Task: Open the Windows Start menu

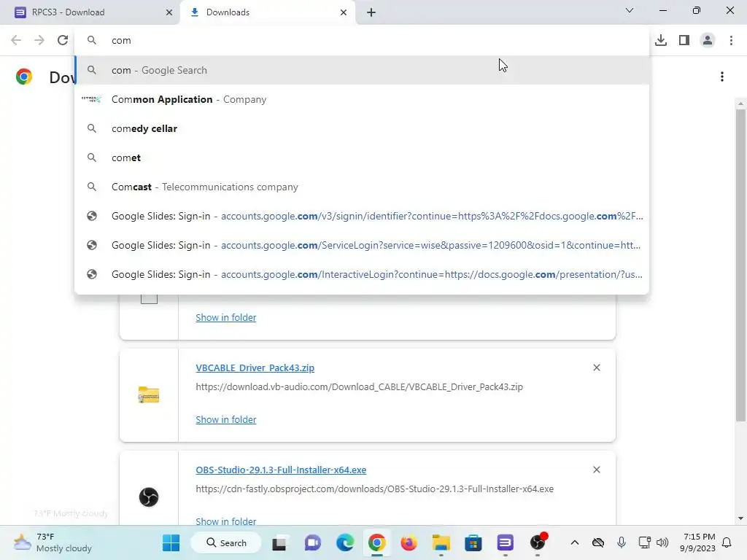Action: pyautogui.click(x=171, y=542)
